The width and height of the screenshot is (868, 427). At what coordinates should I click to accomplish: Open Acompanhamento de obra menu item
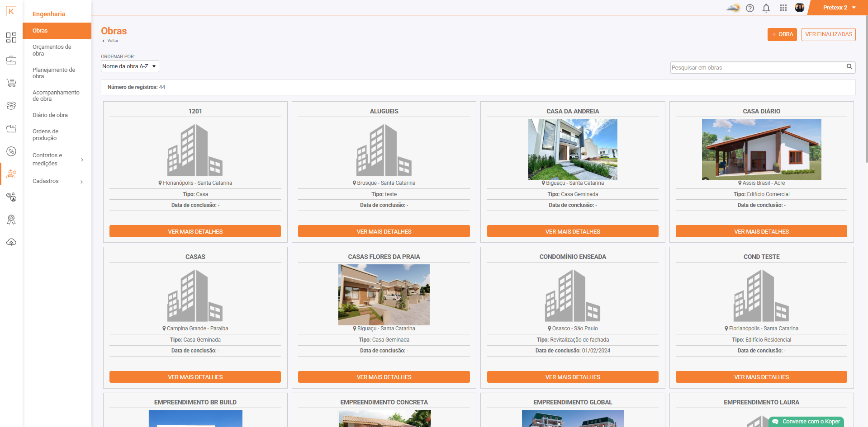57,96
